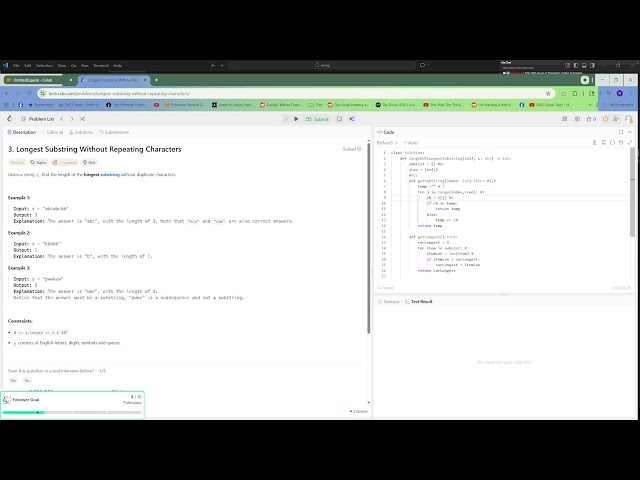
Task: Open the Chrome three-dot menu
Action: pos(631,93)
